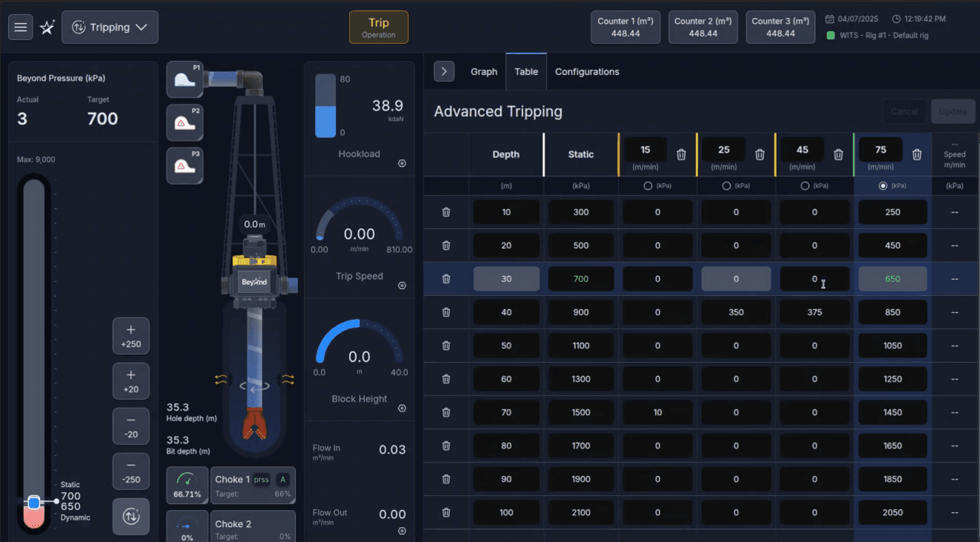Screen dimensions: 980x542
Task: Open the hamburger navigation menu
Action: (x=20, y=27)
